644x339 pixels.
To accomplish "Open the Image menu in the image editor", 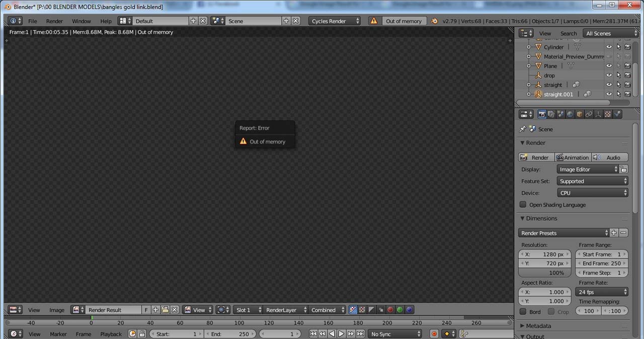I will tap(56, 310).
